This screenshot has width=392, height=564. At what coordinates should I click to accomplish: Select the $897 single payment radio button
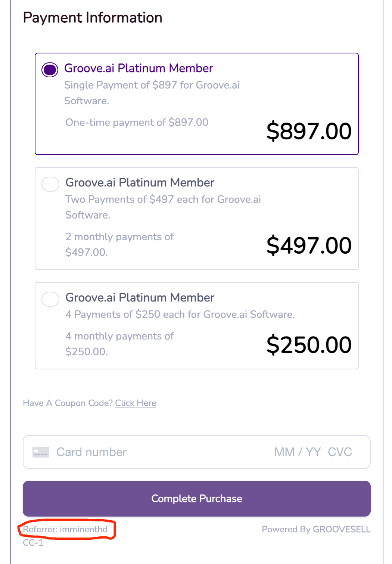click(50, 69)
